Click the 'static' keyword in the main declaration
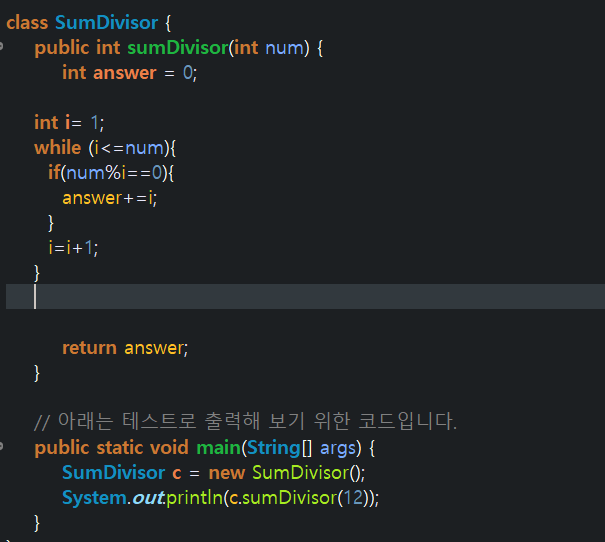605x542 pixels. 120,447
